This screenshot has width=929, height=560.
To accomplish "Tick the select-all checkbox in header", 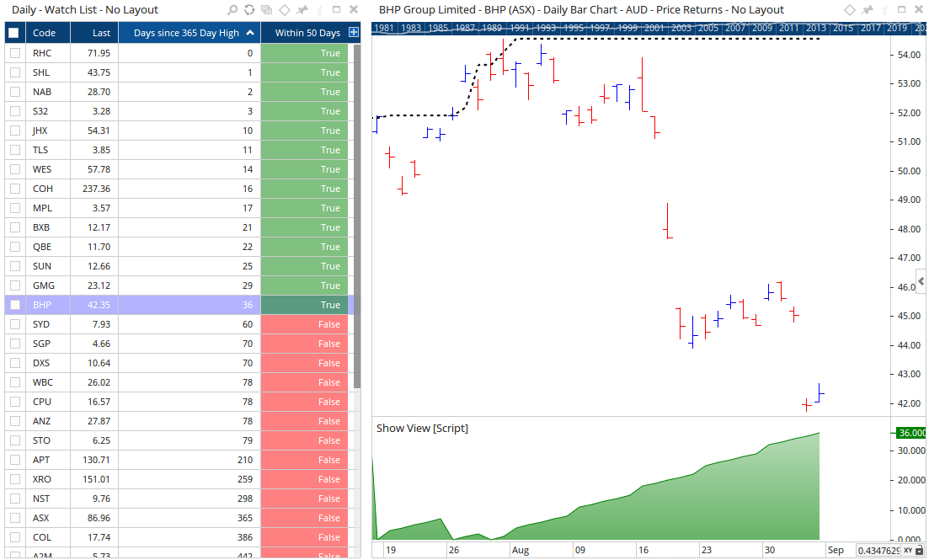I will (13, 33).
